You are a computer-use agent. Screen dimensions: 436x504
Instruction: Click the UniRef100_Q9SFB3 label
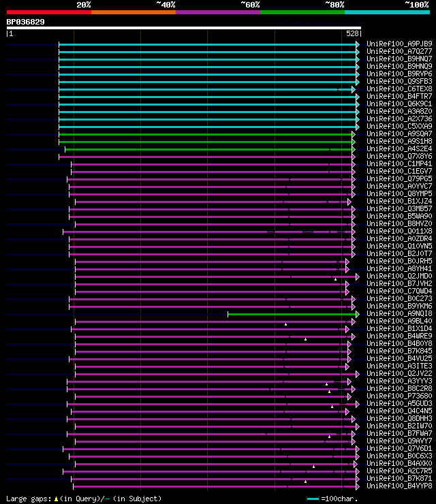pos(399,81)
